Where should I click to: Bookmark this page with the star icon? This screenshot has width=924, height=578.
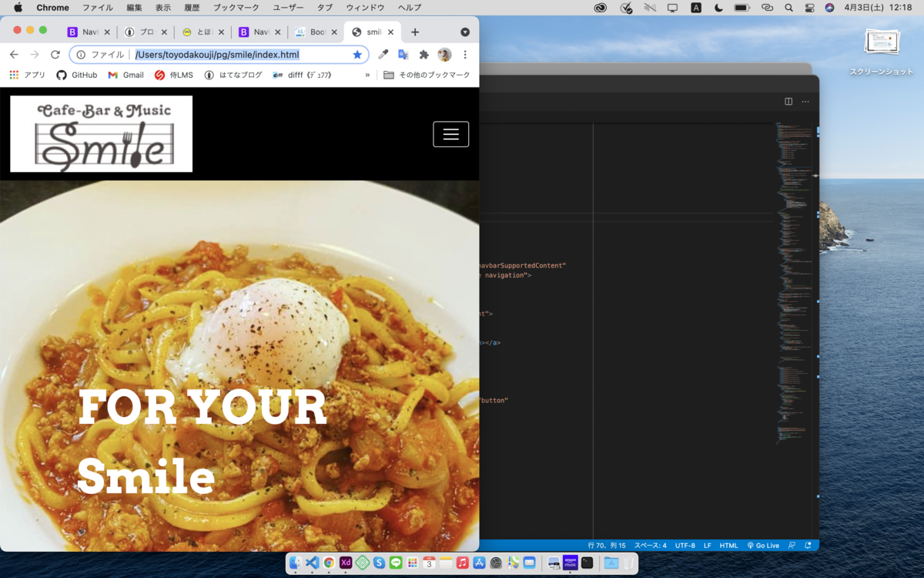pyautogui.click(x=357, y=55)
